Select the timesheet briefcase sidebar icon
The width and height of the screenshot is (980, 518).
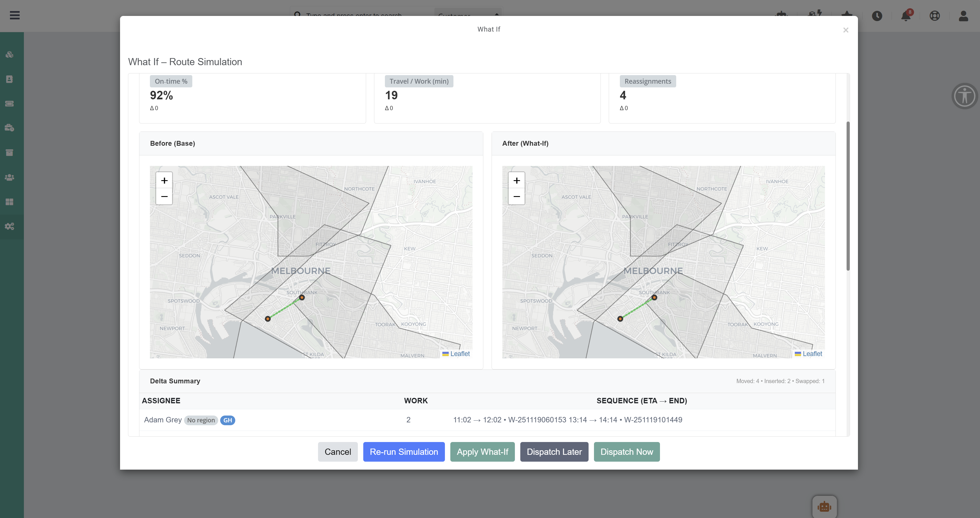click(x=9, y=128)
